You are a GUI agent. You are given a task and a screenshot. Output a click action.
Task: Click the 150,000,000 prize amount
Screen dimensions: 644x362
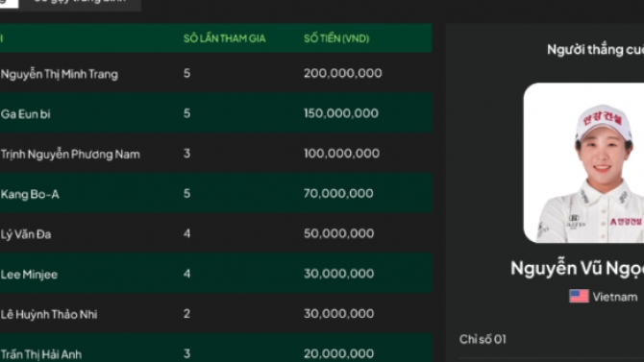pyautogui.click(x=341, y=113)
